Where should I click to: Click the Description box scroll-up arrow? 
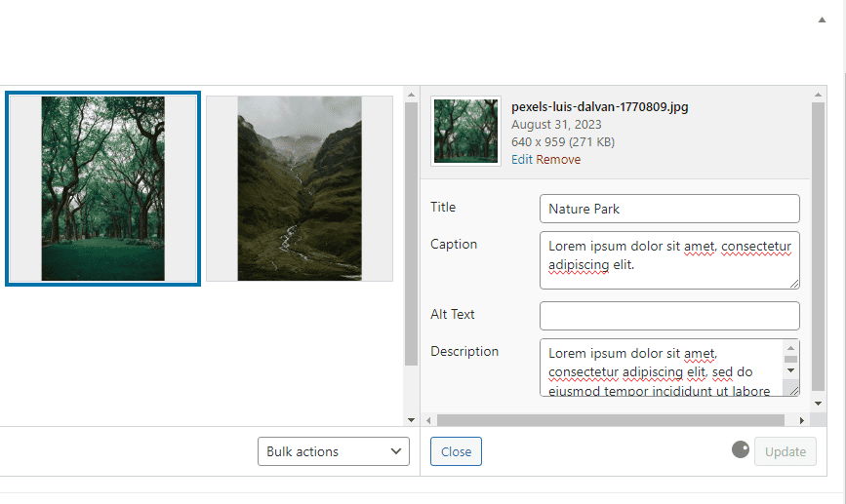click(791, 346)
